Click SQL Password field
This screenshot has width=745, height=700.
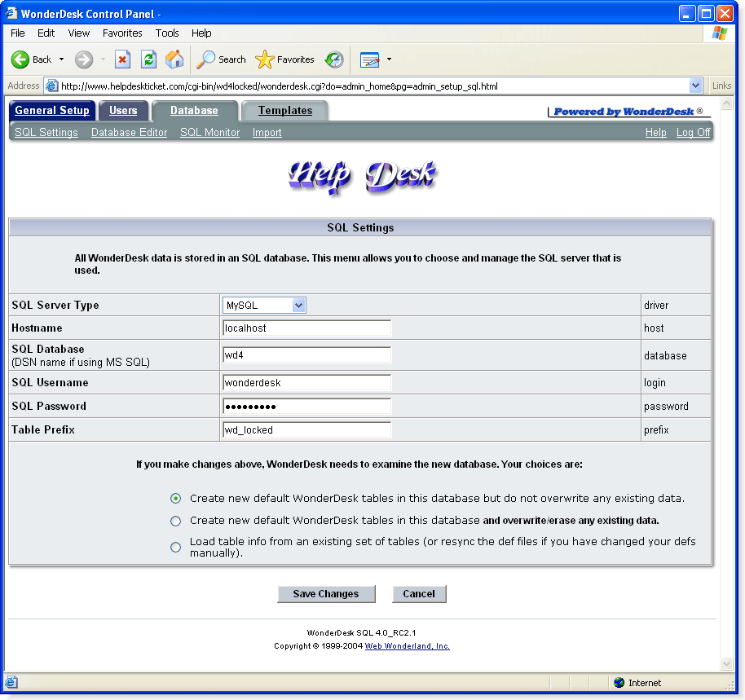307,407
